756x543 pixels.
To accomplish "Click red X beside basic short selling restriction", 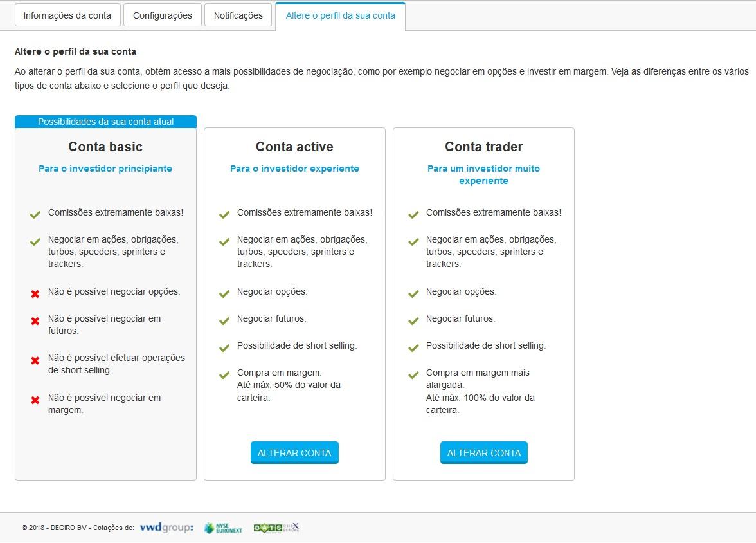I will click(35, 360).
